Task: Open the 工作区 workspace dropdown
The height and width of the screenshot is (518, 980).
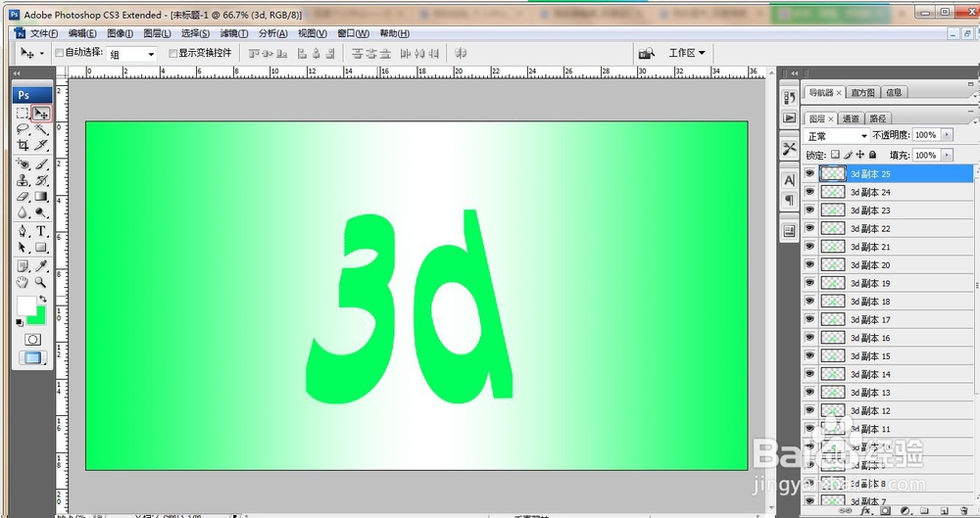Action: (x=687, y=53)
